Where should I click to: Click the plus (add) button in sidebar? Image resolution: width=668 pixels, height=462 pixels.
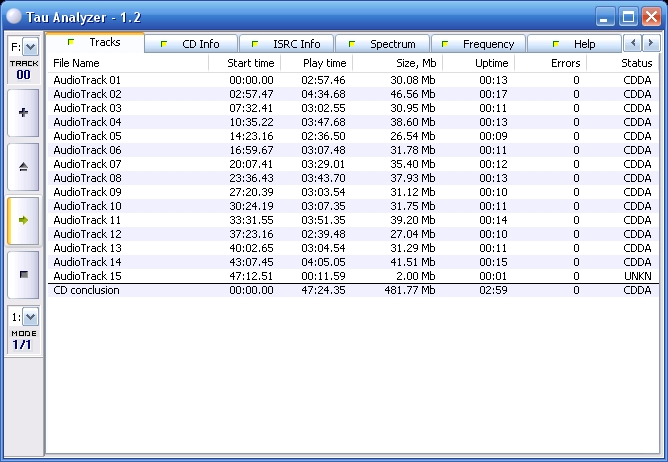pyautogui.click(x=23, y=113)
